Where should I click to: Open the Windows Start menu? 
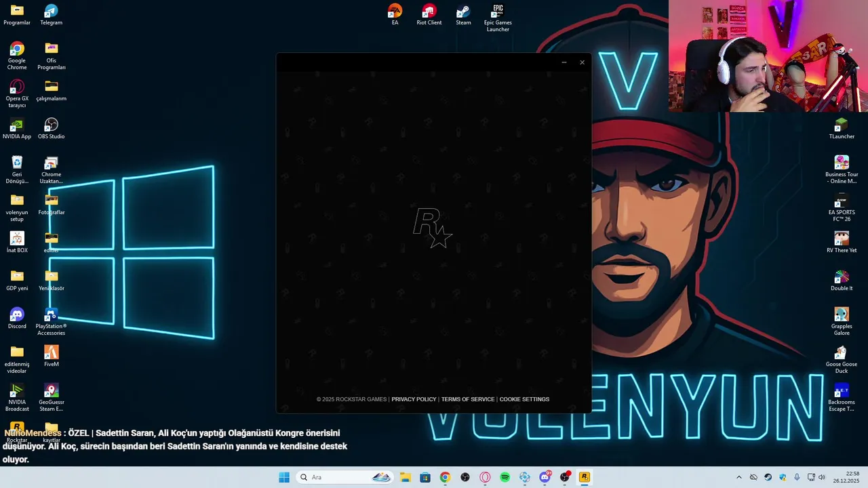[x=284, y=477]
